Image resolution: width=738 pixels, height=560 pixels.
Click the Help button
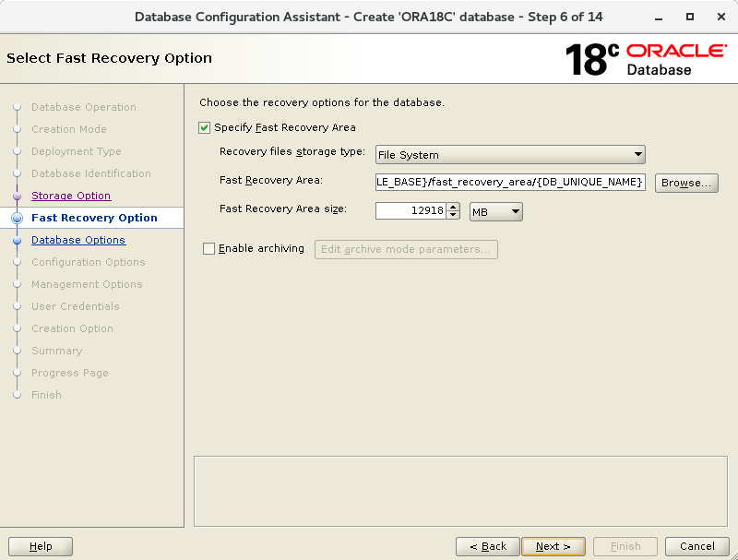point(41,546)
